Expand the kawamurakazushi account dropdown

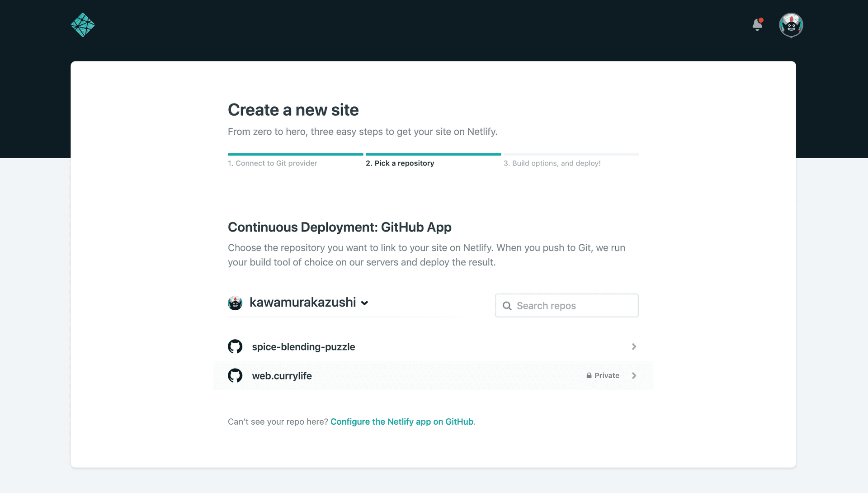click(x=365, y=303)
